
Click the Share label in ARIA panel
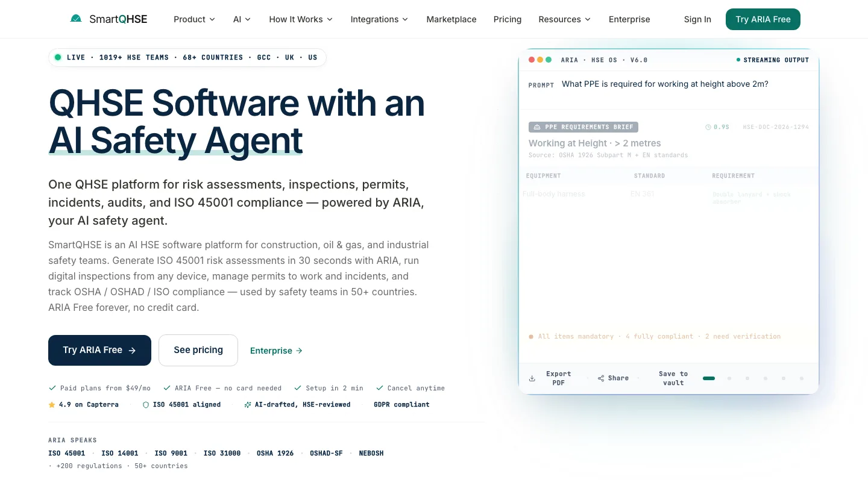618,378
